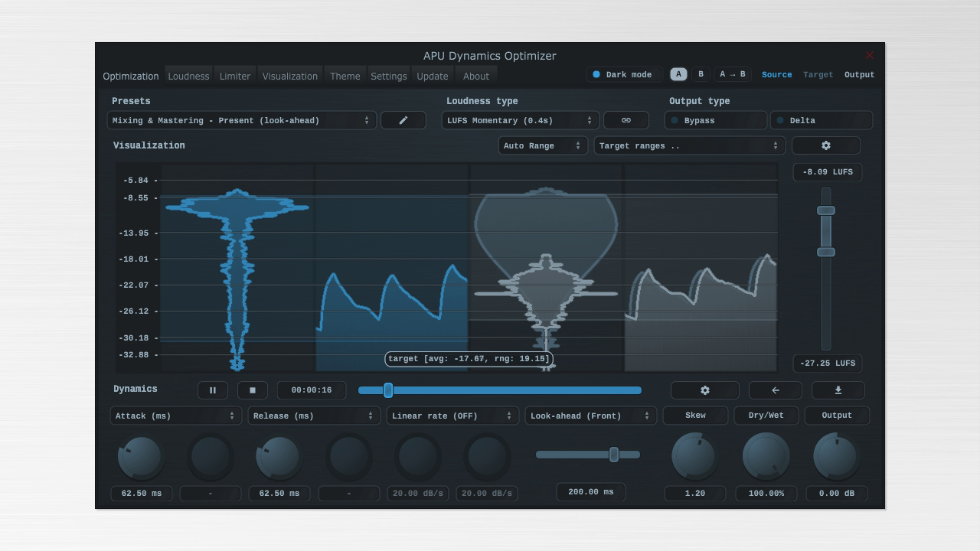Show Target visualization
This screenshot has height=551, width=980.
[x=818, y=75]
